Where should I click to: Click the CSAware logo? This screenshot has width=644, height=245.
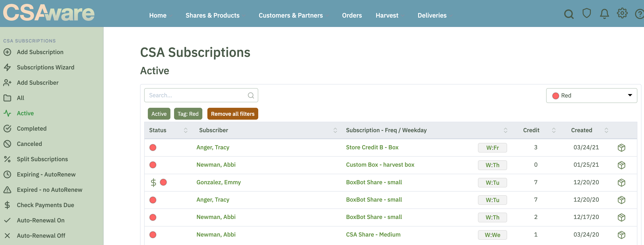click(x=49, y=13)
